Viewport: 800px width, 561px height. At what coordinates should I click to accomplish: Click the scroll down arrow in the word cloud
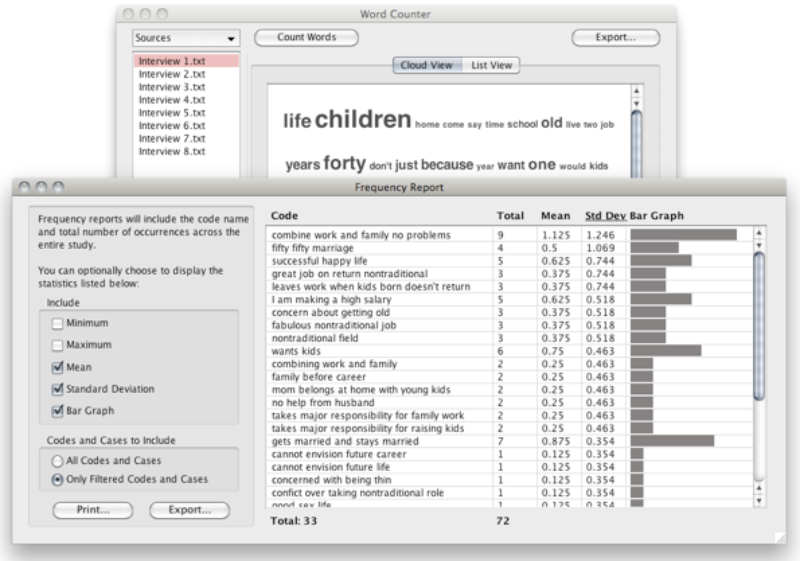(636, 104)
